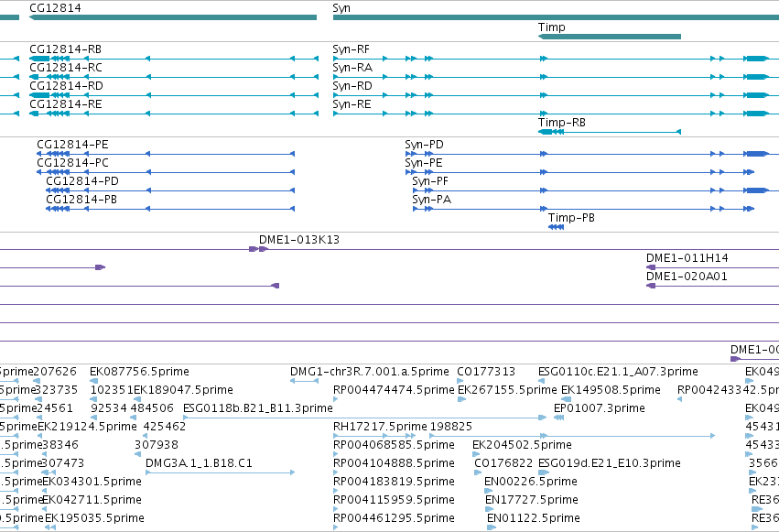This screenshot has height=532, width=779.
Task: Click EST label EN01122.5prime
Action: [533, 518]
